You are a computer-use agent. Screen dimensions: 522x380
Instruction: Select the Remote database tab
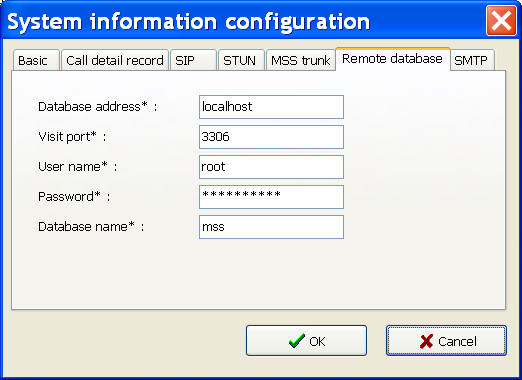[x=393, y=59]
